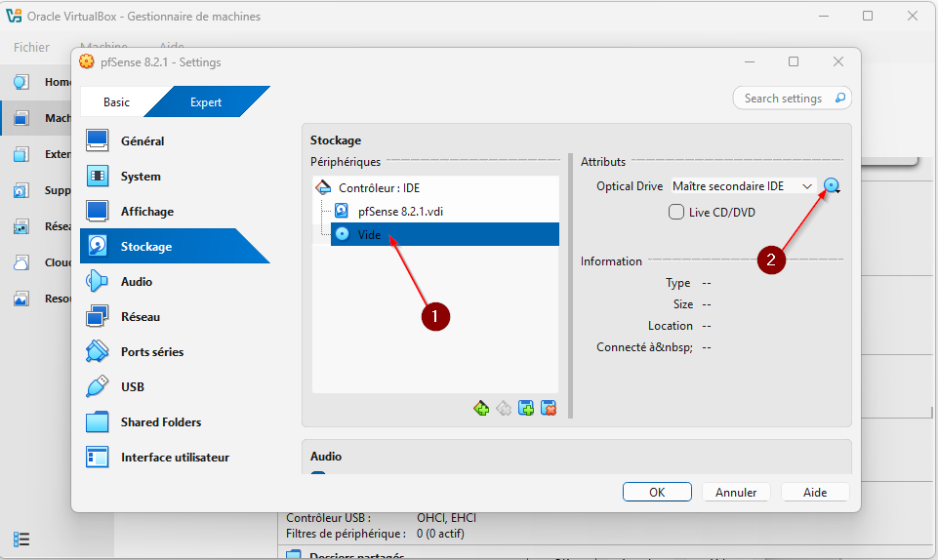Open the Réseau settings category

click(140, 317)
